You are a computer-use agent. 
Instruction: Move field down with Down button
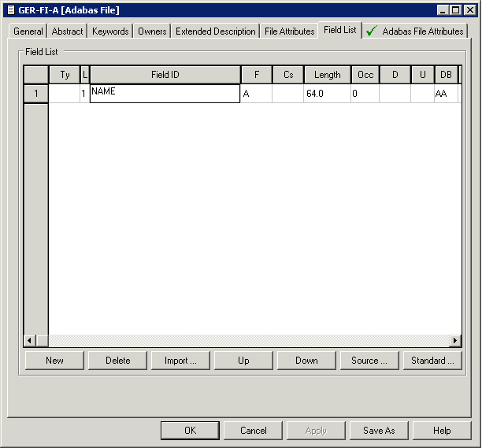(306, 361)
